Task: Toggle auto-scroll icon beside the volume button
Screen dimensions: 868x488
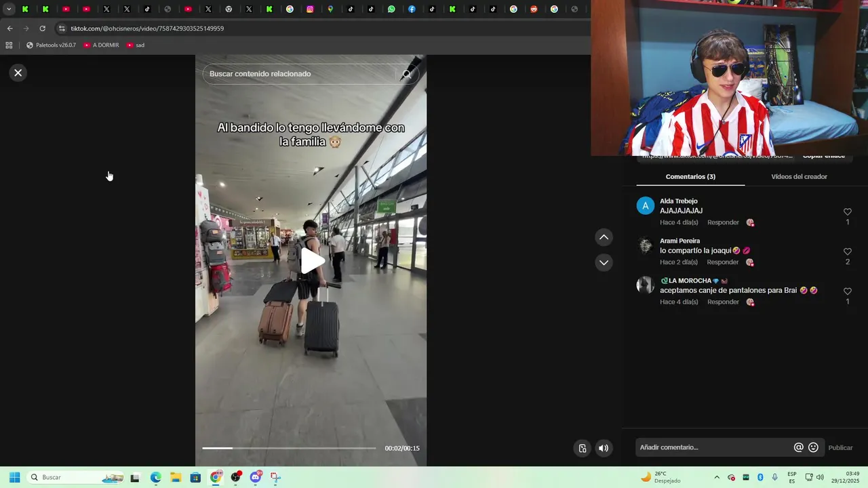Action: click(582, 448)
